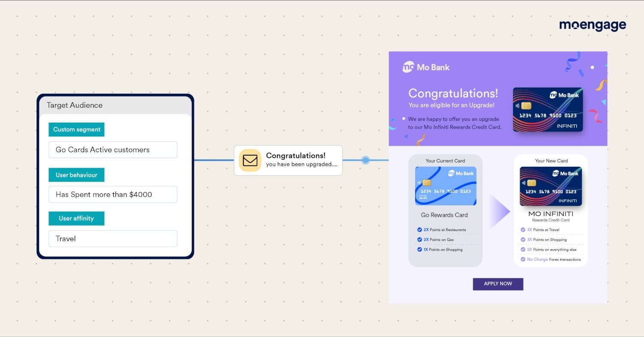The height and width of the screenshot is (337, 644).
Task: Select the User behaviour tag
Action: [x=76, y=175]
